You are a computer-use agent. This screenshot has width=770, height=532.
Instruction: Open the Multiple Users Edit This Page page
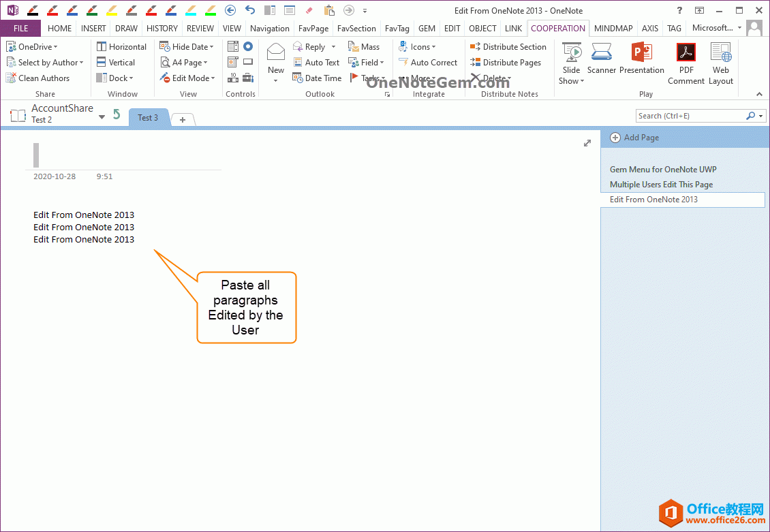(x=661, y=185)
